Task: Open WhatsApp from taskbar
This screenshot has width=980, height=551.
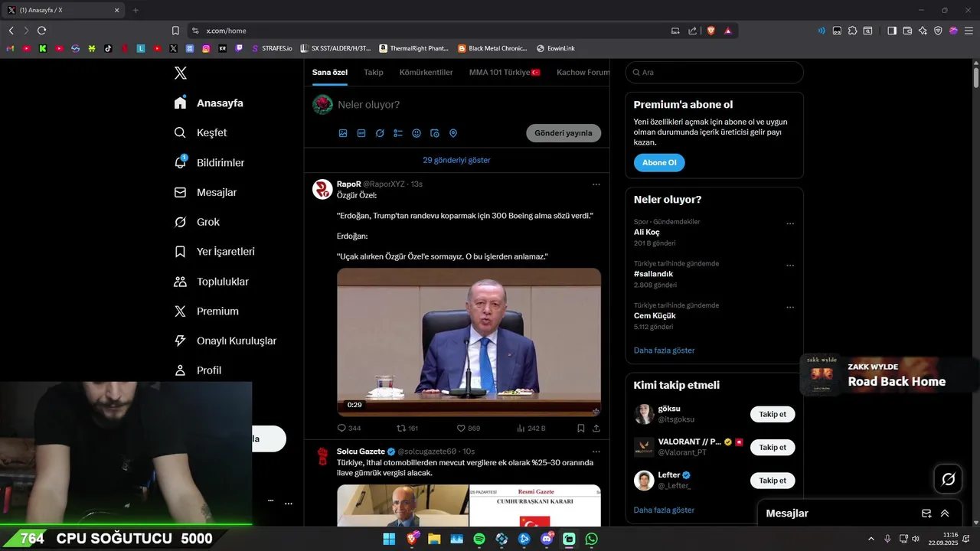Action: coord(591,539)
